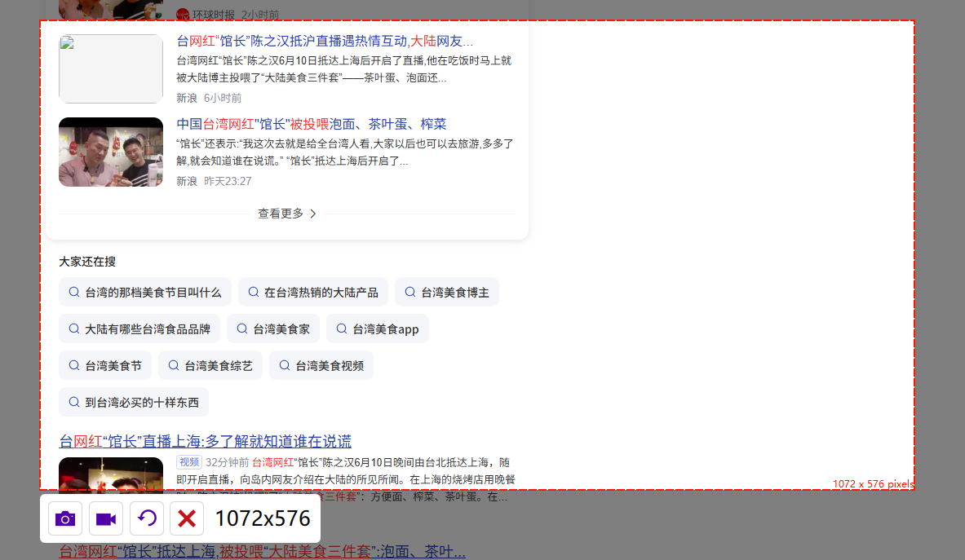
Task: Click magnifier icon in 台湾美食博主 chip
Action: 409,292
